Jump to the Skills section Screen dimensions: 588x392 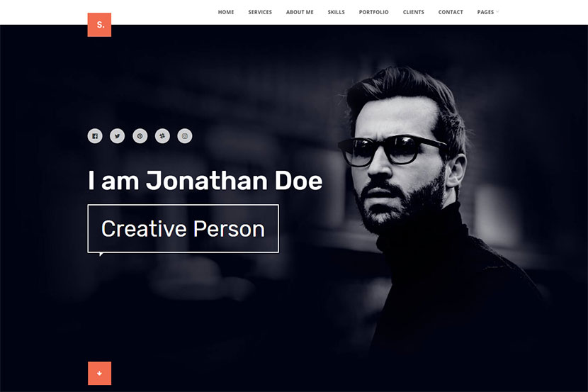336,12
